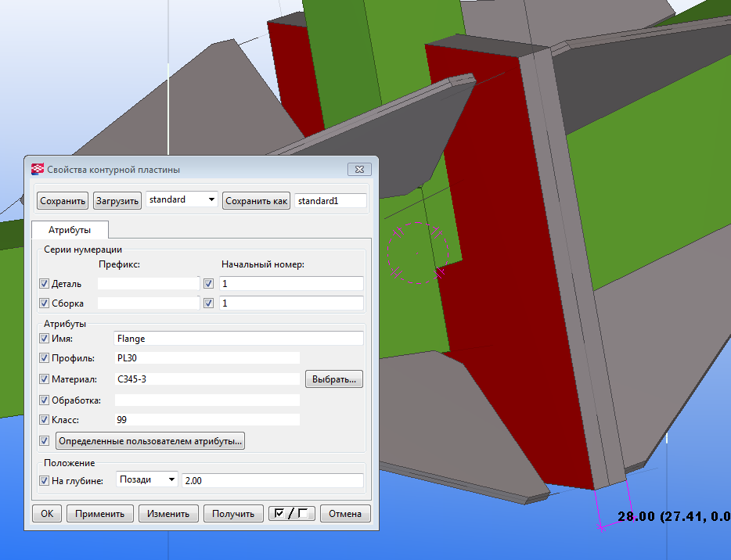
Task: Toggle the Материал checkbox
Action: [x=44, y=379]
